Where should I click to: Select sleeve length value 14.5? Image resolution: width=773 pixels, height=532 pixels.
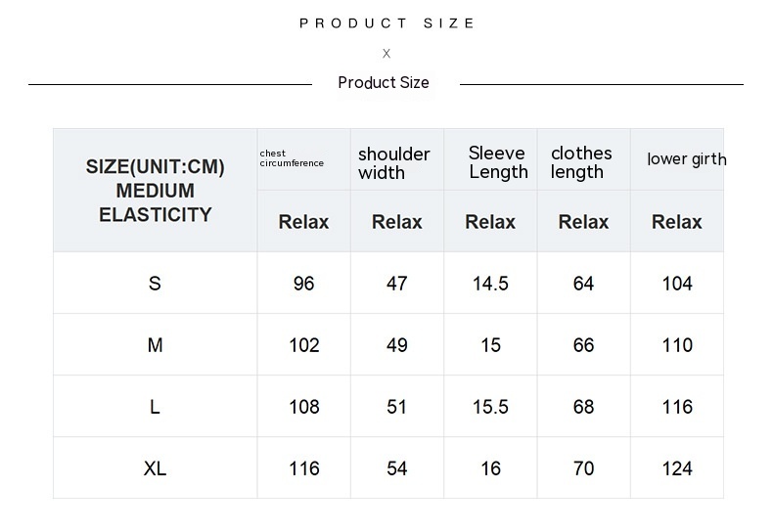[x=490, y=284]
